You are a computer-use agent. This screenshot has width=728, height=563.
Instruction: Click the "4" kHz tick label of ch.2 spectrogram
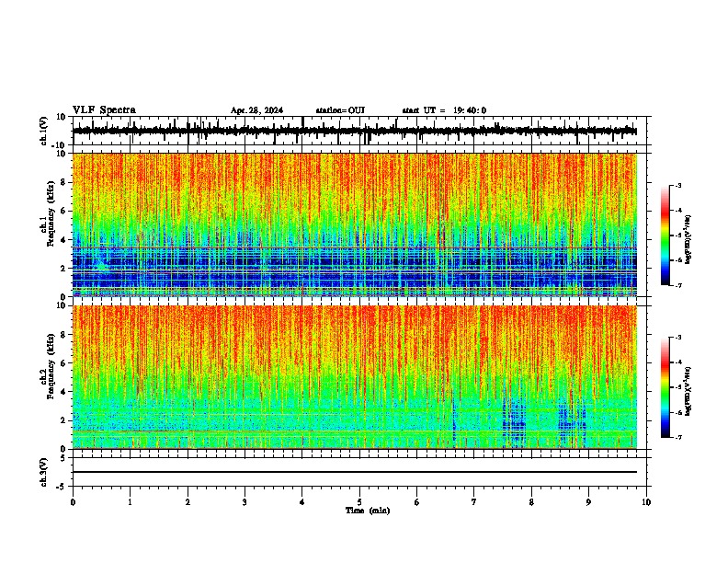[64, 392]
